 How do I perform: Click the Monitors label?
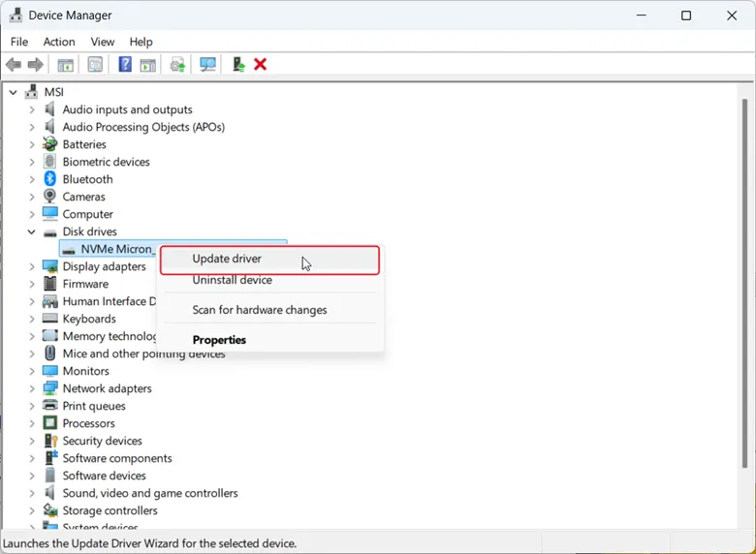(x=86, y=371)
